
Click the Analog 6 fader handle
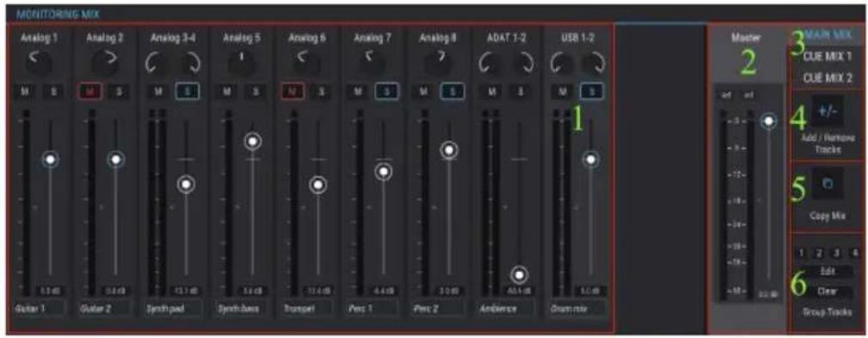point(317,185)
